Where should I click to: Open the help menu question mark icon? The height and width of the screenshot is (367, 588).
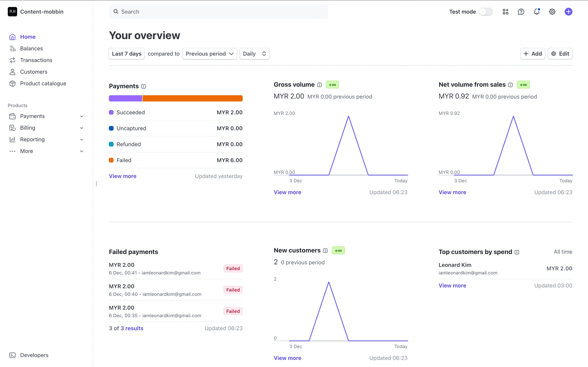521,12
